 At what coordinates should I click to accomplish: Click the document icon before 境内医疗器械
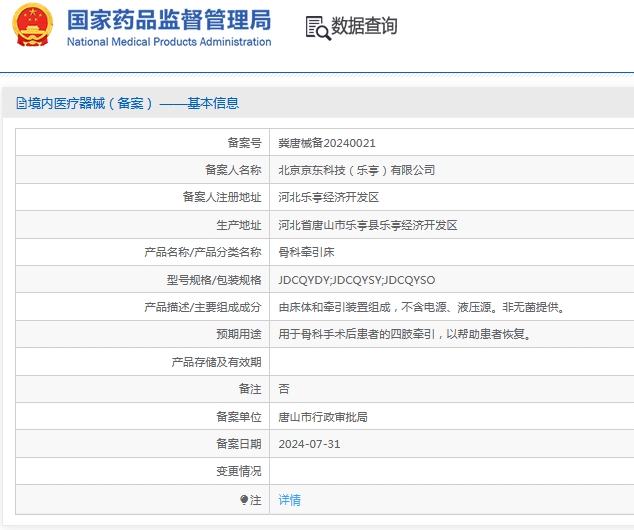pyautogui.click(x=21, y=103)
